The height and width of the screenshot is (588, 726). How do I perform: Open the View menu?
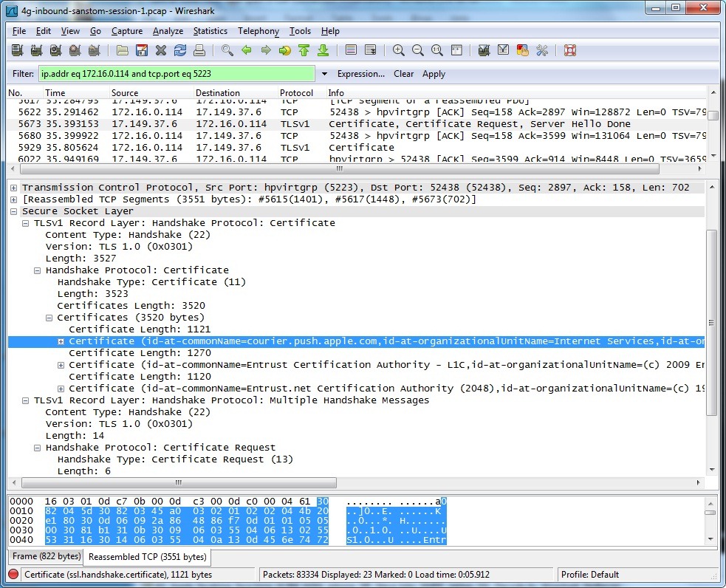tap(70, 31)
